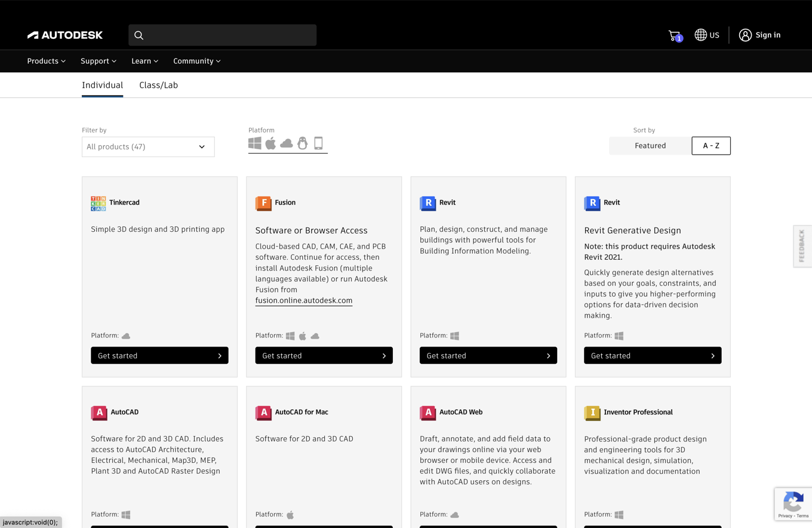This screenshot has height=528, width=812.
Task: Click the first Revit card logo
Action: point(427,203)
